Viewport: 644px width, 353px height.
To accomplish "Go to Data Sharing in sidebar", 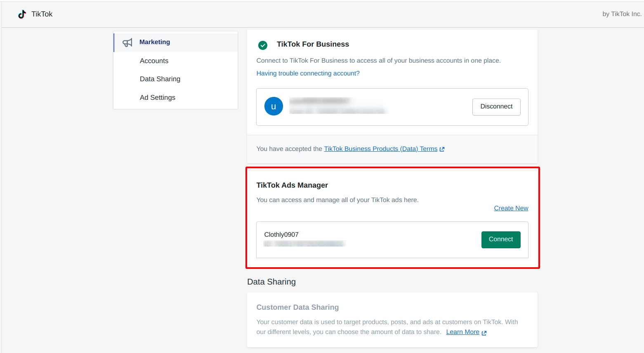I will (160, 79).
